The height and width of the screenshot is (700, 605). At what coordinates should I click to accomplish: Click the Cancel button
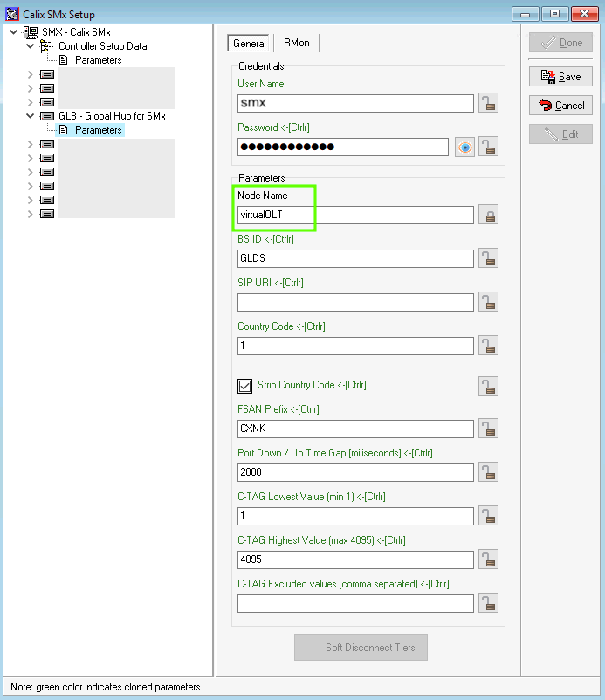560,106
